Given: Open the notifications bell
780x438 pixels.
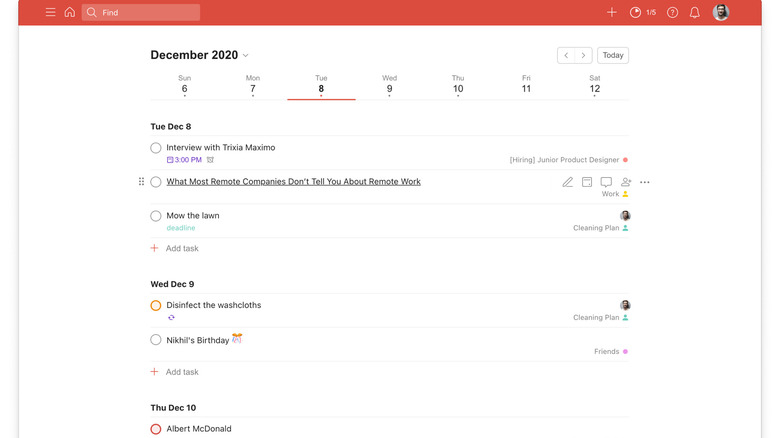Looking at the screenshot, I should click(x=694, y=12).
